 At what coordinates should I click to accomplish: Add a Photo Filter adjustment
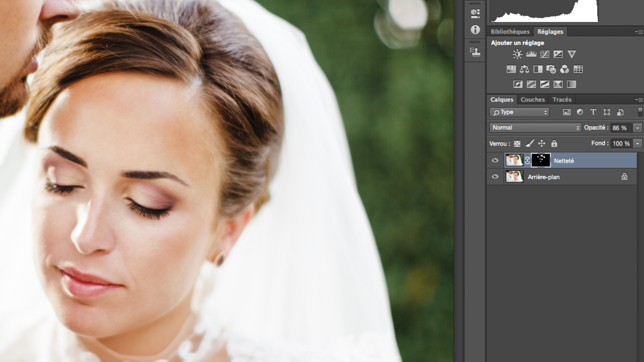[551, 69]
